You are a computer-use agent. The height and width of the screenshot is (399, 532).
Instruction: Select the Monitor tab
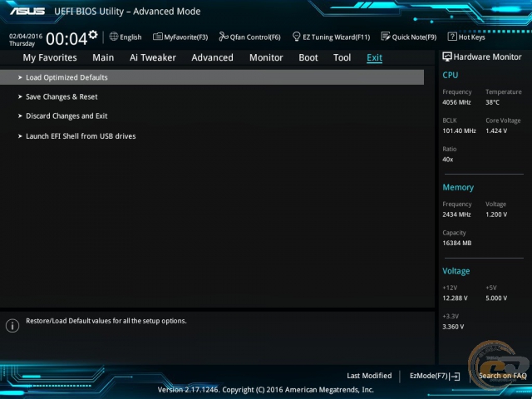pyautogui.click(x=266, y=57)
